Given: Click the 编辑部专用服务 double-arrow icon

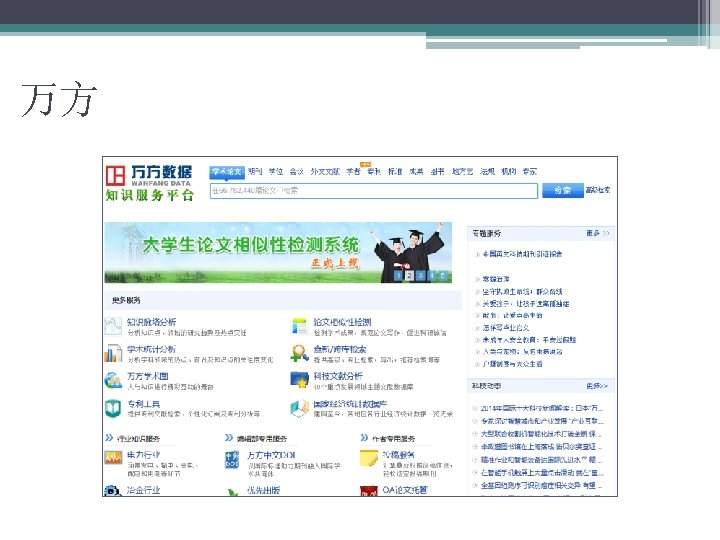Looking at the screenshot, I should pos(229,438).
